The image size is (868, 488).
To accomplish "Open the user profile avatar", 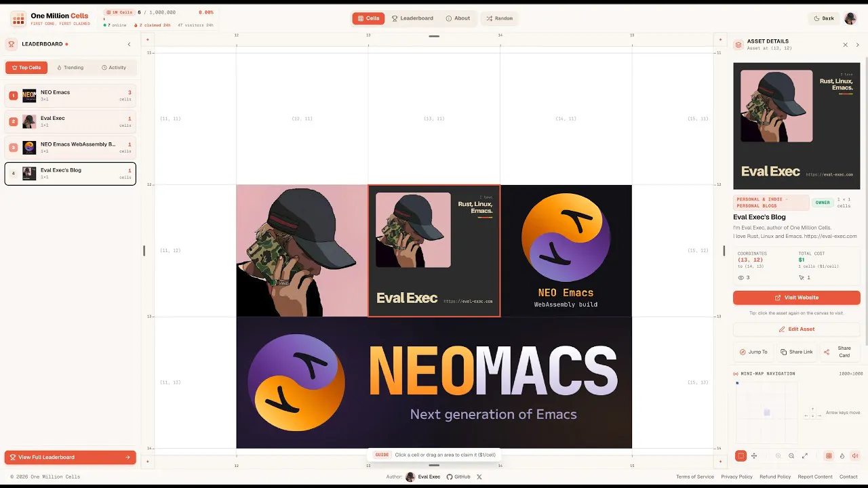I will 850,18.
